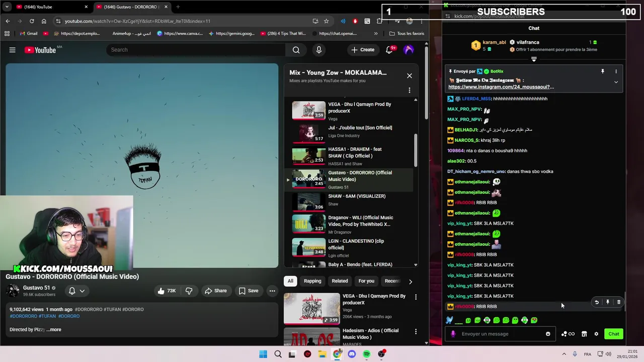The width and height of the screenshot is (644, 362).
Task: Click the QR code extension icon
Action: pyautogui.click(x=367, y=21)
